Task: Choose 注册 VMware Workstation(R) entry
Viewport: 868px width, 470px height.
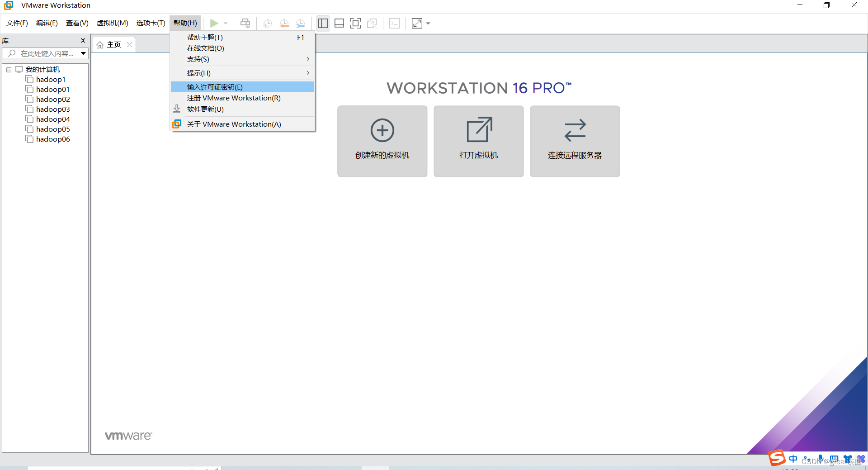Action: 242,98
